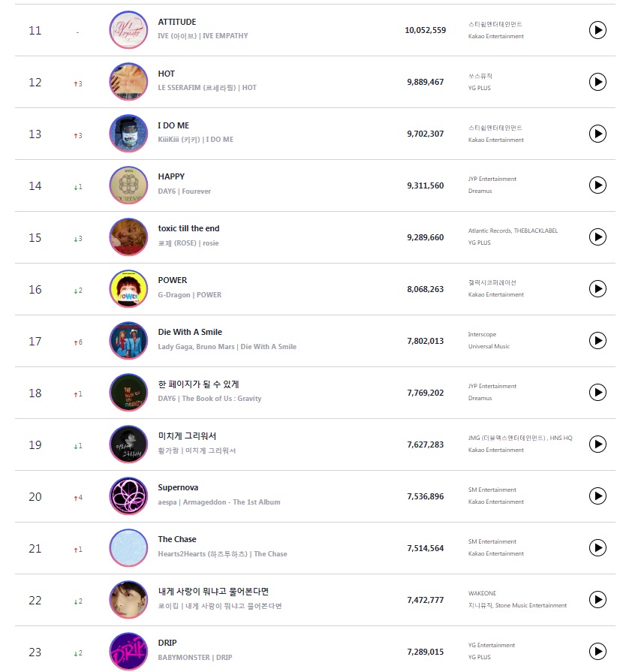
Task: Open the IVE EMPATHY album cover
Action: tap(128, 30)
